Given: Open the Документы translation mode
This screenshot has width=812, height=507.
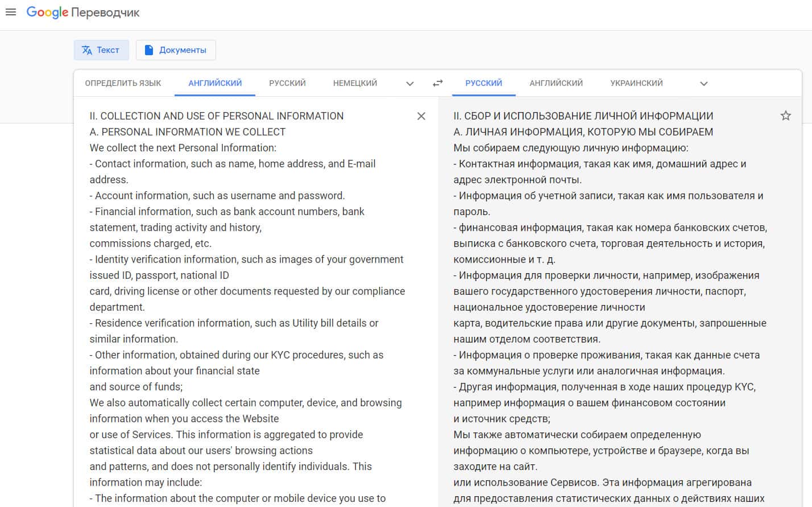Looking at the screenshot, I should 176,50.
